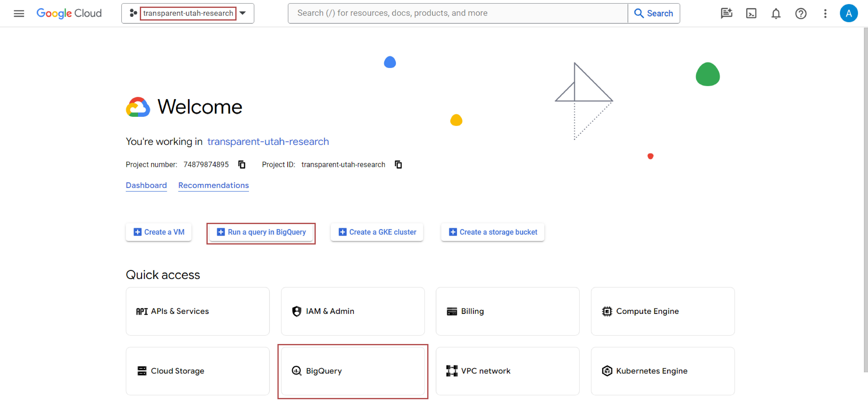Image resolution: width=868 pixels, height=413 pixels.
Task: Click the Google Cloud logo
Action: coord(69,13)
